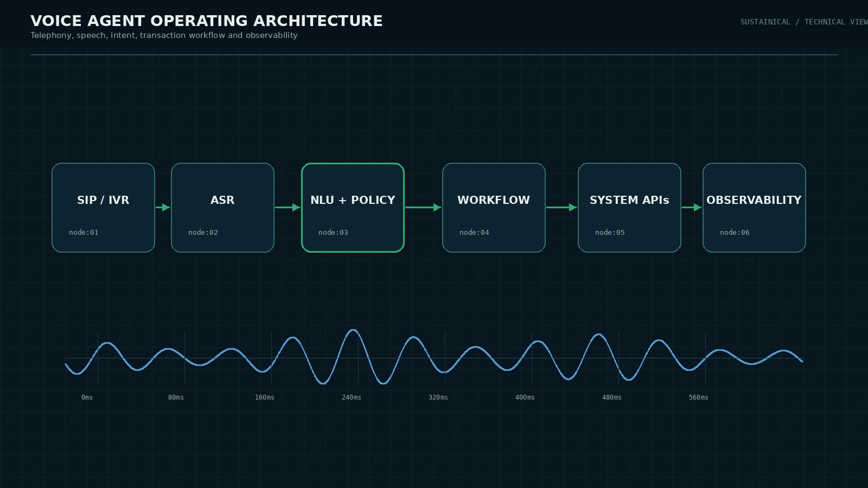The image size is (868, 488).
Task: Click the telephony and speech subtitle text
Action: (x=164, y=35)
